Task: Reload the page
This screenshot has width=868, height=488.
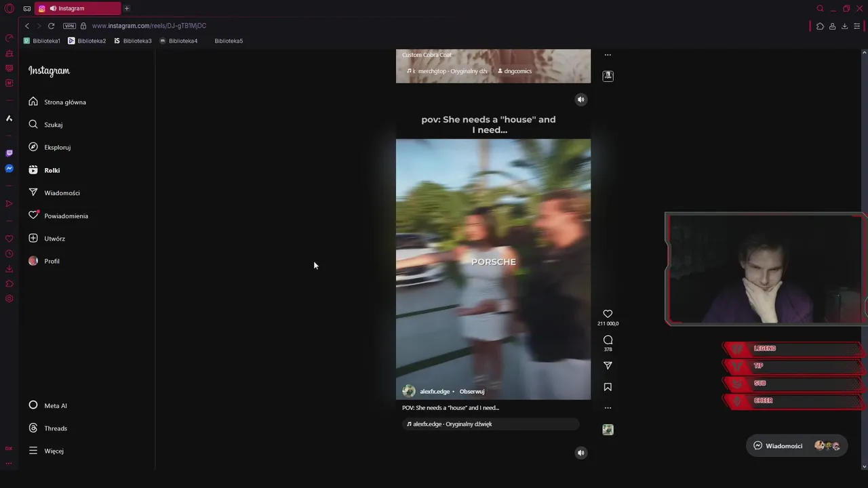Action: (x=51, y=26)
